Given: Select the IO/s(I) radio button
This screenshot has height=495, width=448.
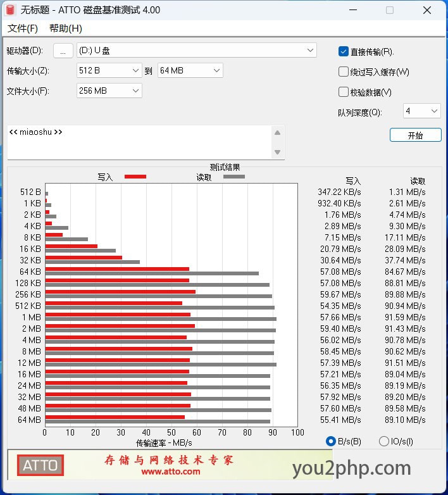Looking at the screenshot, I should pyautogui.click(x=383, y=441).
